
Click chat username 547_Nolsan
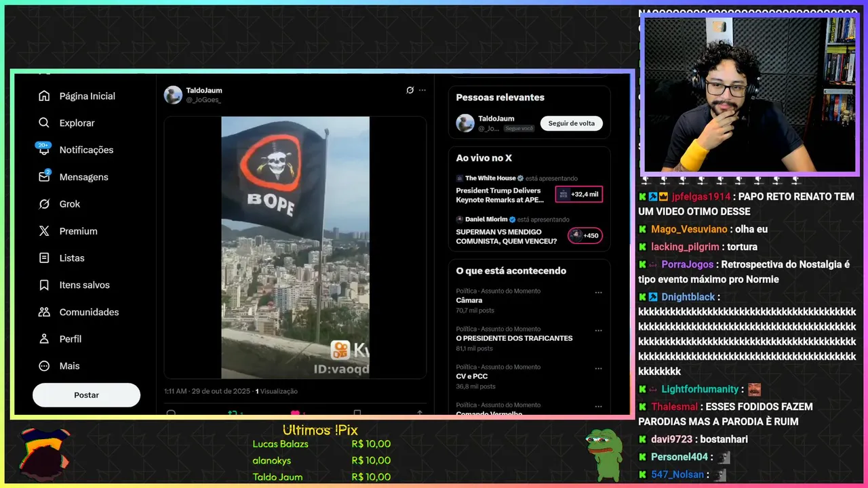677,474
